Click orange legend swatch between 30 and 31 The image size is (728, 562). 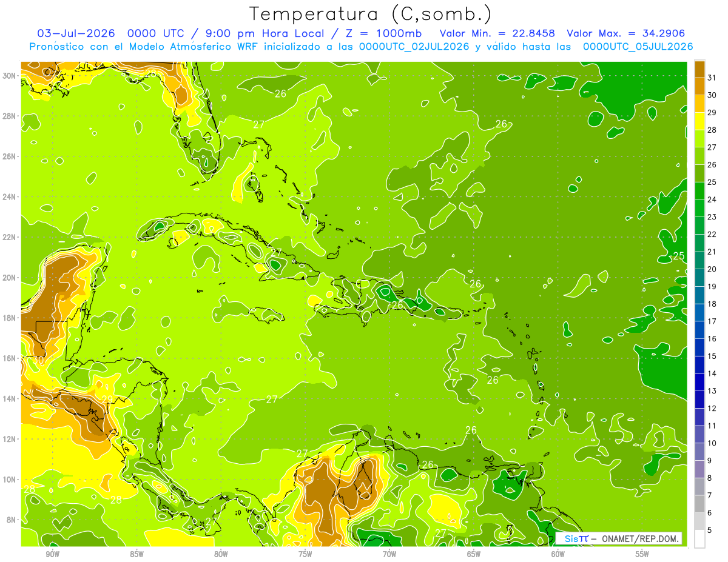699,85
